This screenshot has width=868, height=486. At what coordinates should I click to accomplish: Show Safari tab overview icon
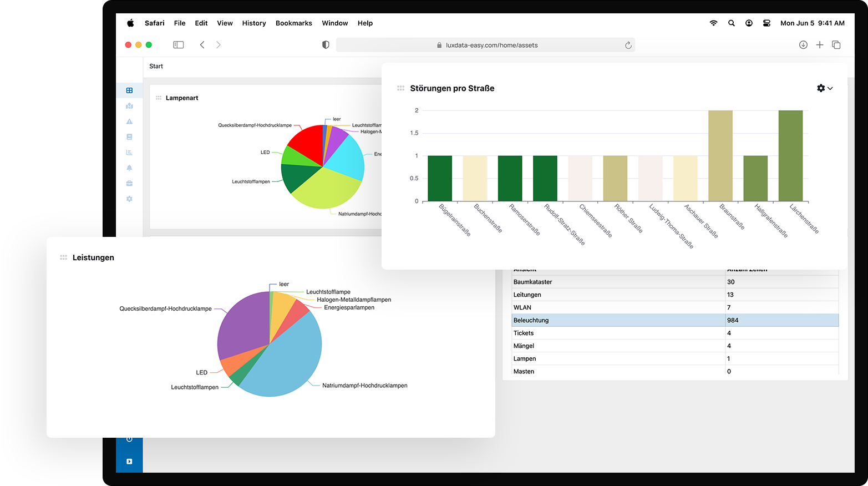click(836, 45)
